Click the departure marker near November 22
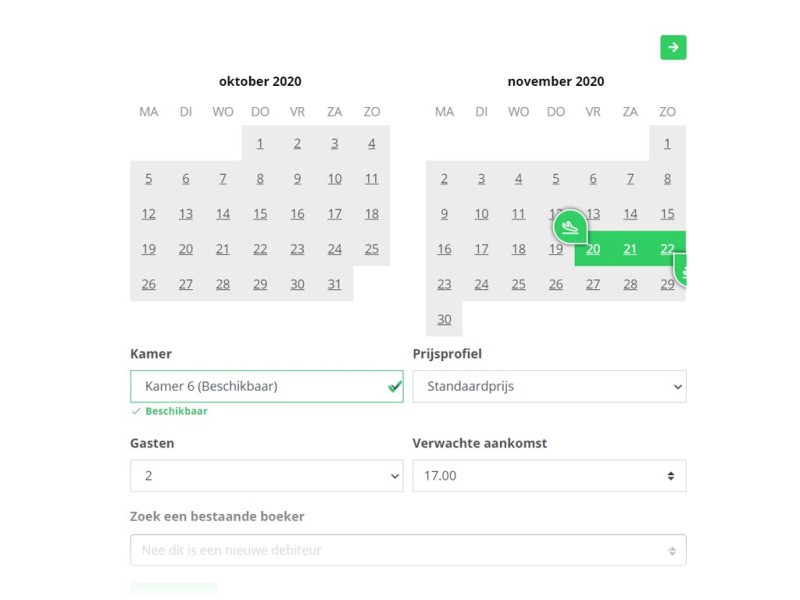The width and height of the screenshot is (800, 600). click(685, 268)
